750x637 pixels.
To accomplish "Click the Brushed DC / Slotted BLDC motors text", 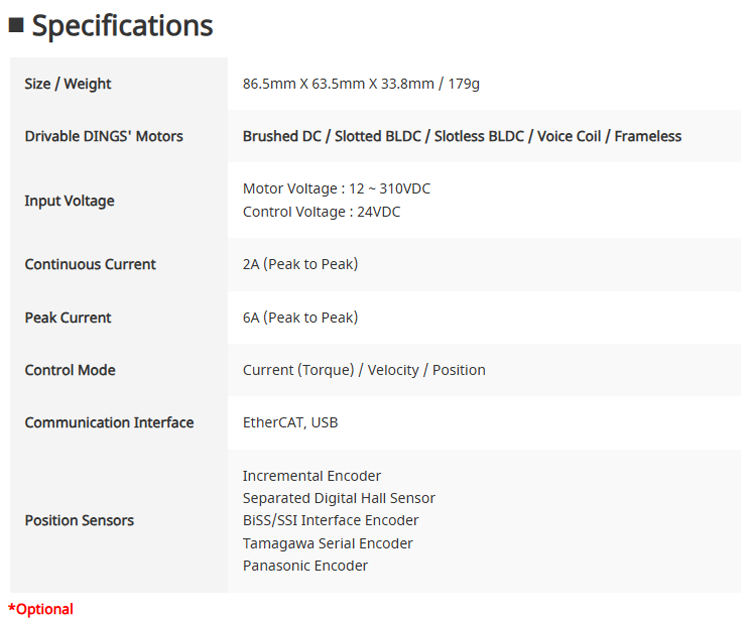I will coord(462,136).
